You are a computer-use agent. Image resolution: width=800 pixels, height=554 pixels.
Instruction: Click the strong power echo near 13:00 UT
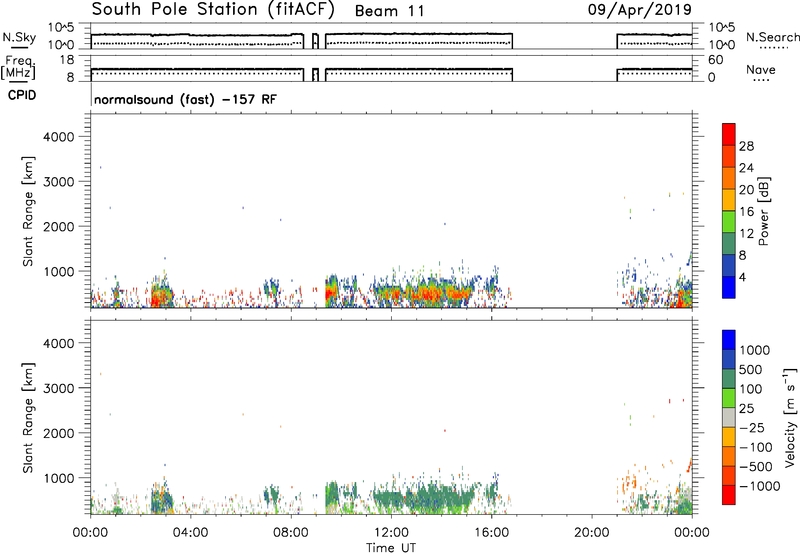pyautogui.click(x=423, y=294)
